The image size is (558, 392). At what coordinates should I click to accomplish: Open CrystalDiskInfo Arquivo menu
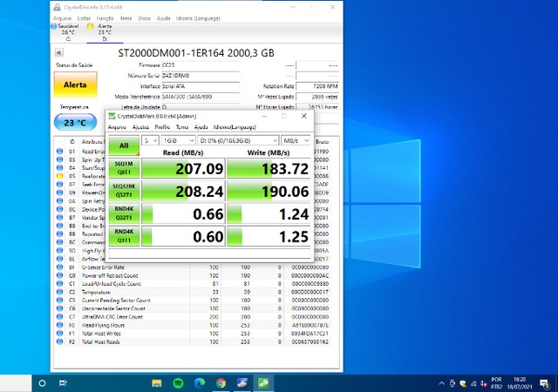pos(62,18)
